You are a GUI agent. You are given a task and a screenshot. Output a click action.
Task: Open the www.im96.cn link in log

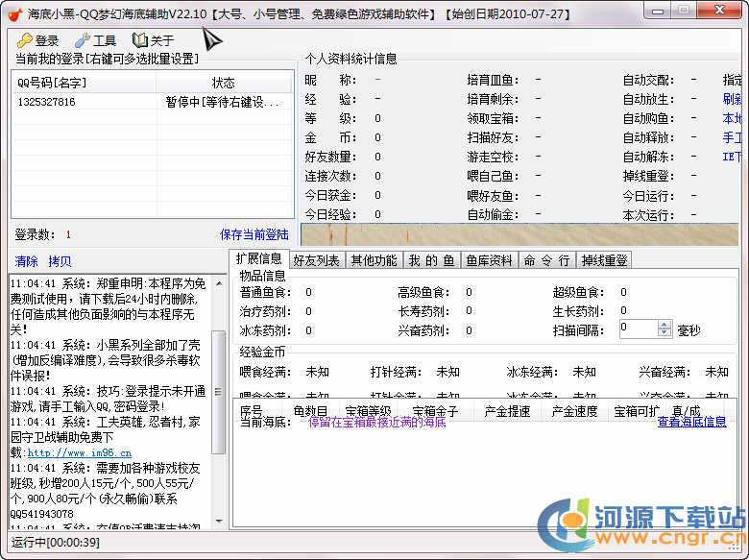click(79, 452)
